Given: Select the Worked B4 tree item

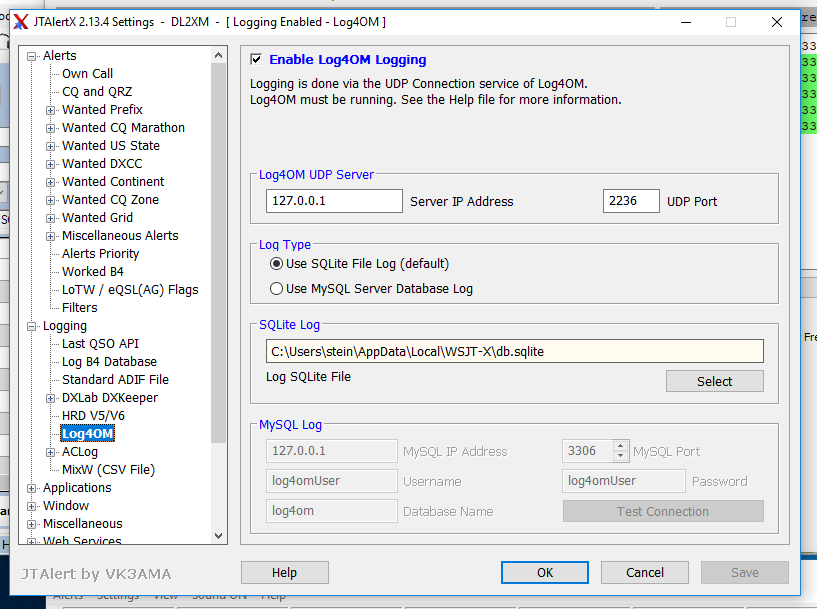Looking at the screenshot, I should point(93,271).
